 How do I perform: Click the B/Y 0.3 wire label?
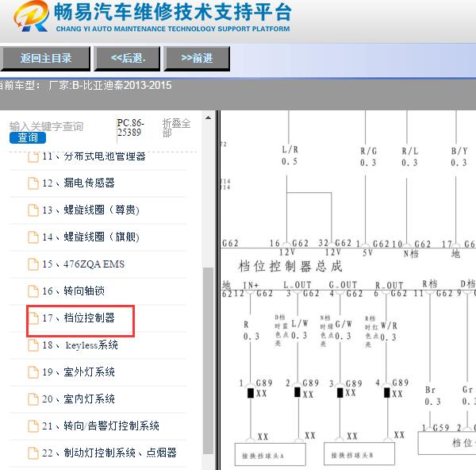(459, 156)
